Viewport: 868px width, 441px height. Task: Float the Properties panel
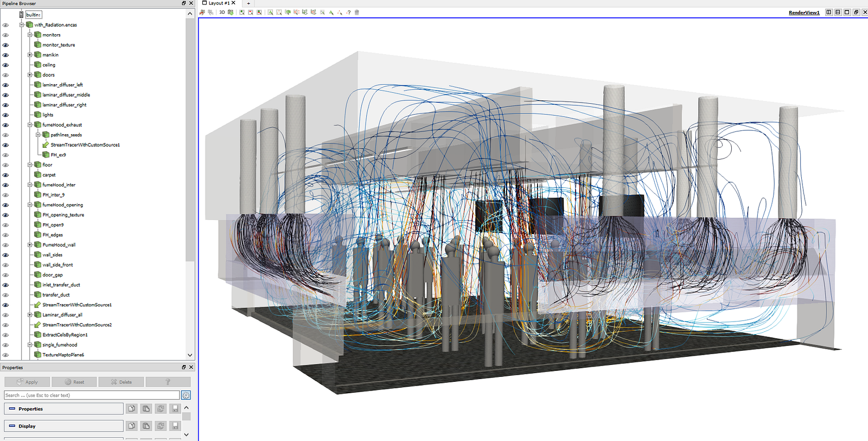[184, 367]
